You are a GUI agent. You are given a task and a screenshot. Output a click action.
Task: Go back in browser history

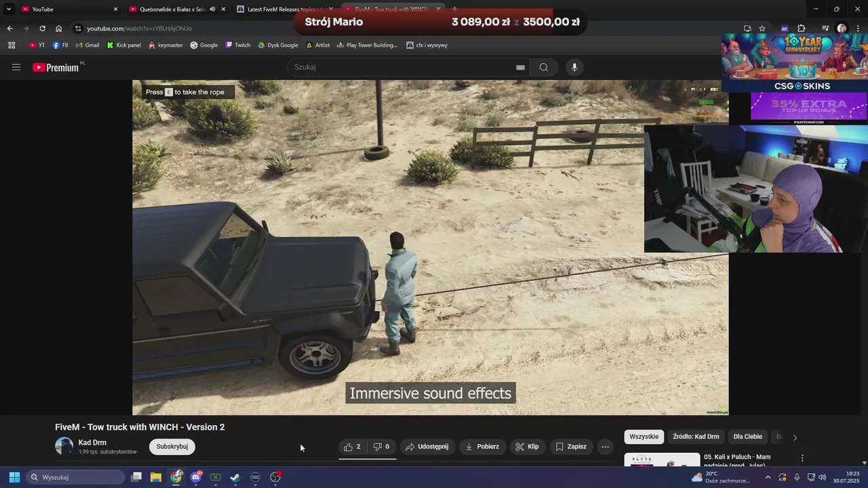click(9, 28)
